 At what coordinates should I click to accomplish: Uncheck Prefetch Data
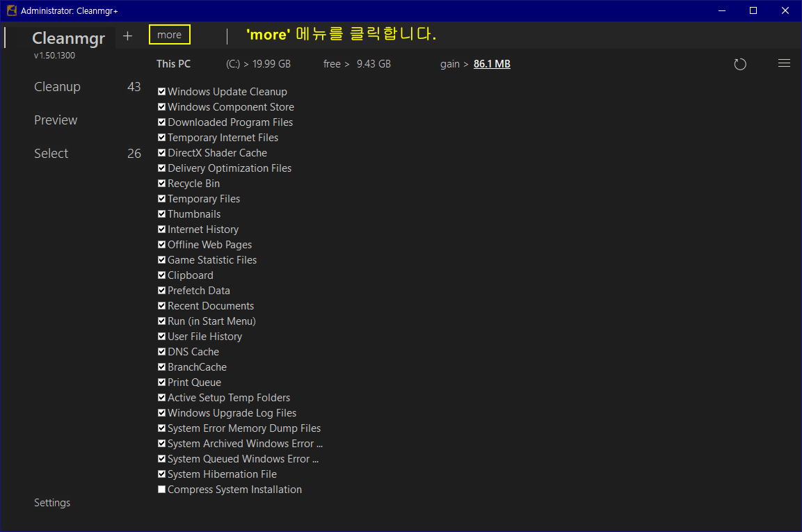(x=161, y=291)
